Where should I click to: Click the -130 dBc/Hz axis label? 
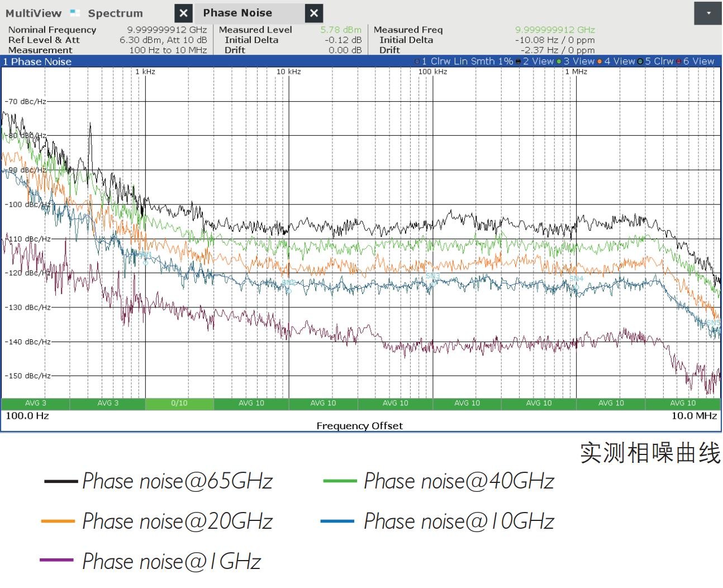click(28, 307)
